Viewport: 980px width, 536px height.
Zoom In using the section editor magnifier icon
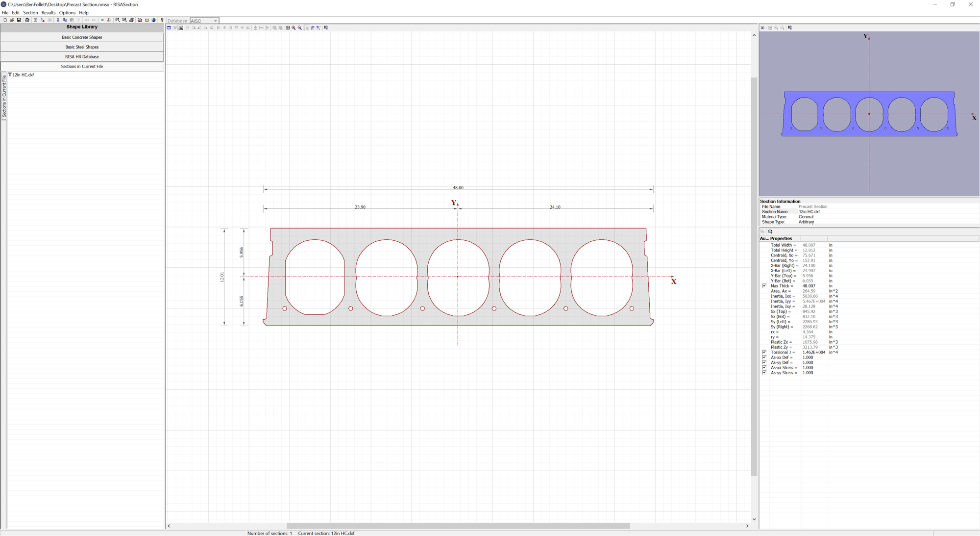293,28
